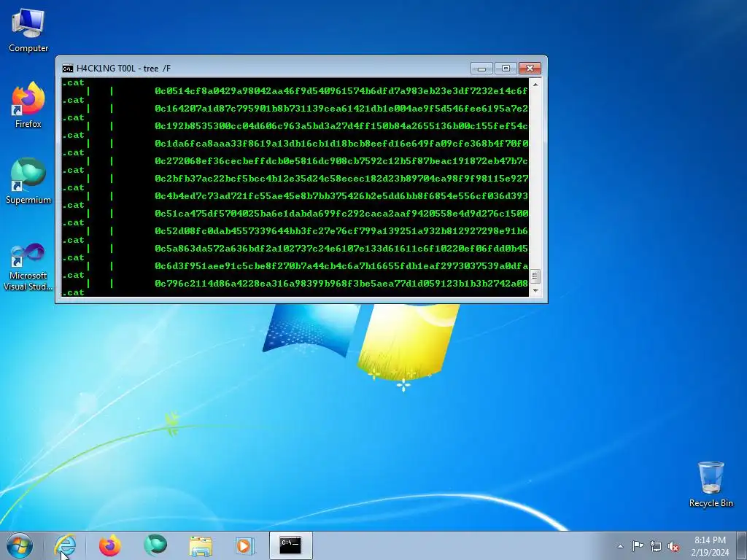This screenshot has height=560, width=747.
Task: Open Microsoft Visual Studio desktop shortcut
Action: (28, 267)
